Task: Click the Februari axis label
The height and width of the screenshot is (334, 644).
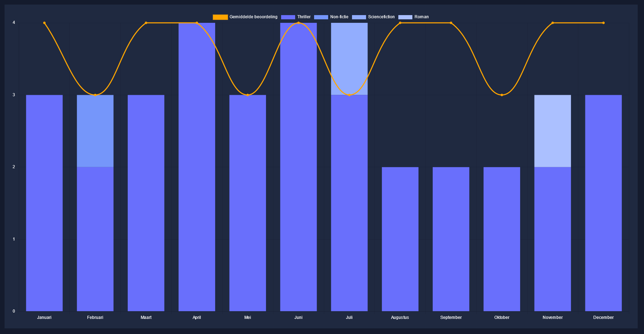Action: click(x=95, y=317)
